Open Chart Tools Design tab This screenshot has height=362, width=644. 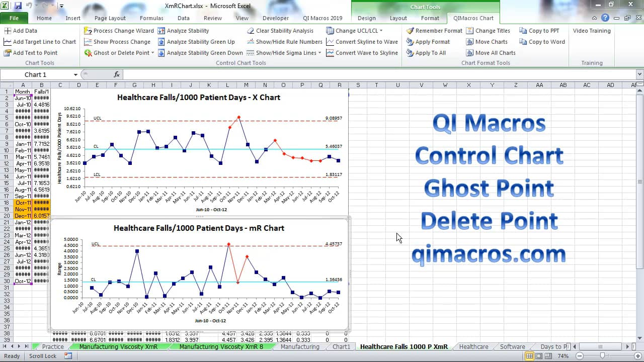367,18
